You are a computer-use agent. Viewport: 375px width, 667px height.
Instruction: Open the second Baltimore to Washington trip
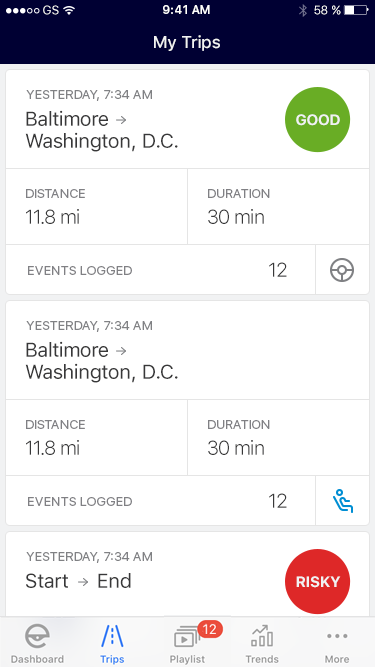click(x=188, y=351)
